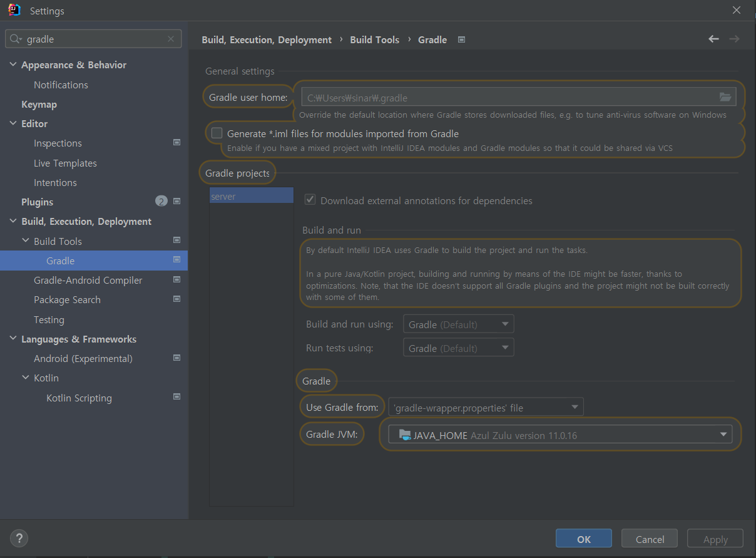Open Run tests using dropdown

point(459,348)
